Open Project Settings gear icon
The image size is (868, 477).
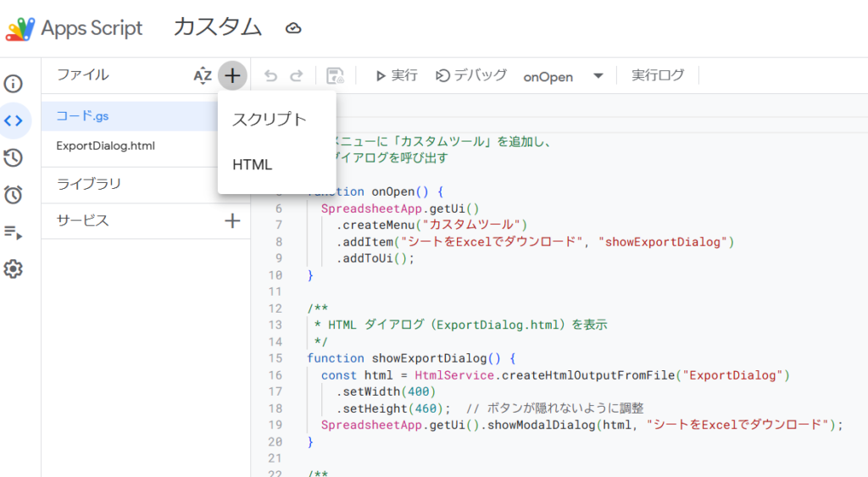pos(14,269)
